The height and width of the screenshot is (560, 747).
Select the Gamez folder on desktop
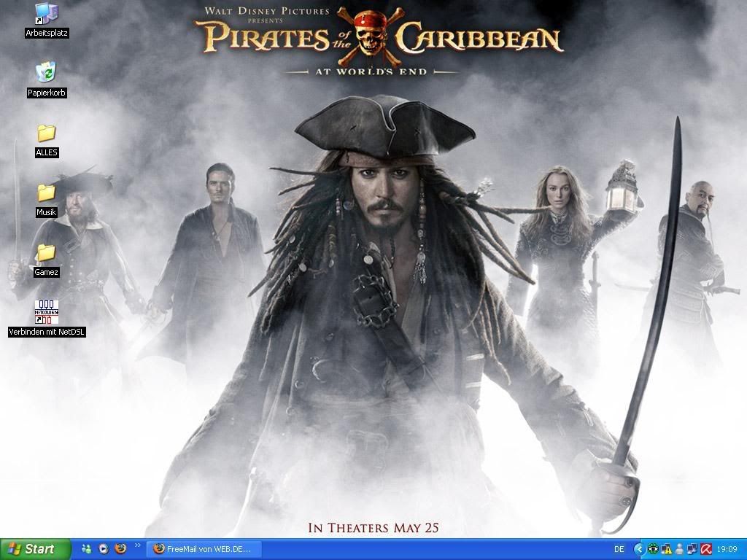pyautogui.click(x=46, y=252)
